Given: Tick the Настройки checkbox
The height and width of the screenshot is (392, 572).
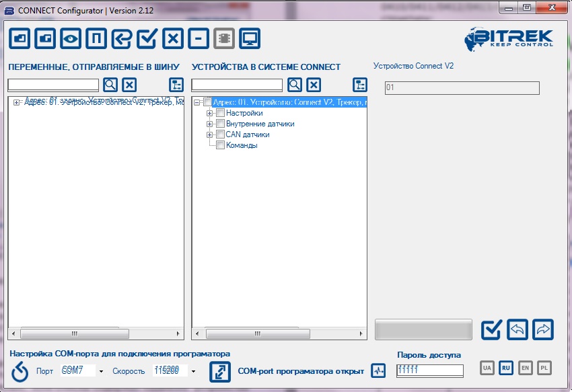Looking at the screenshot, I should pos(220,113).
